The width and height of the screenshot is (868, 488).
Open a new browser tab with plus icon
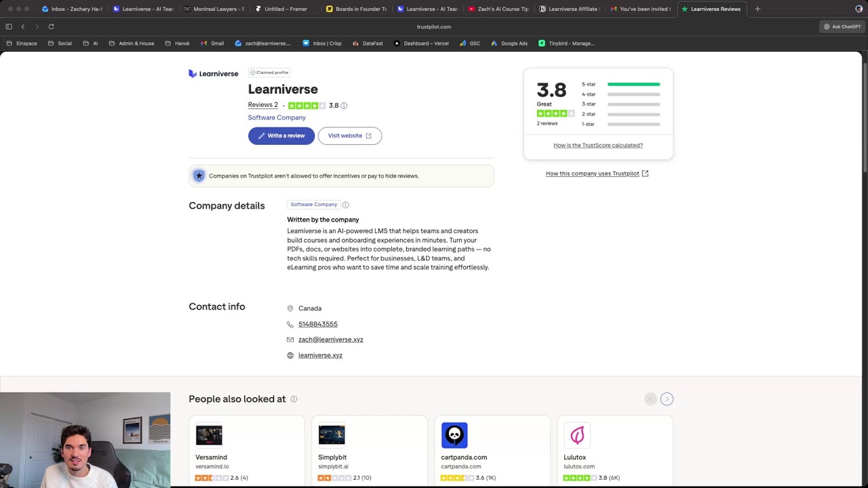click(757, 9)
